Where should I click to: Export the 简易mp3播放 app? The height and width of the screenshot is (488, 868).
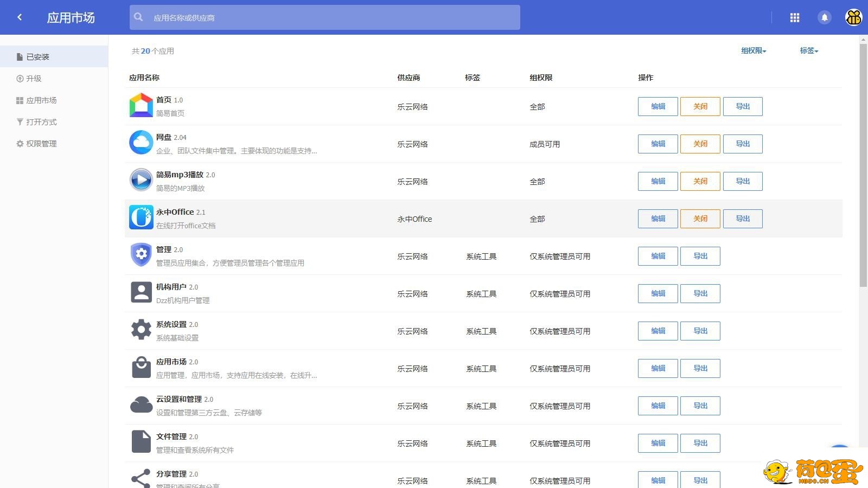(x=742, y=181)
